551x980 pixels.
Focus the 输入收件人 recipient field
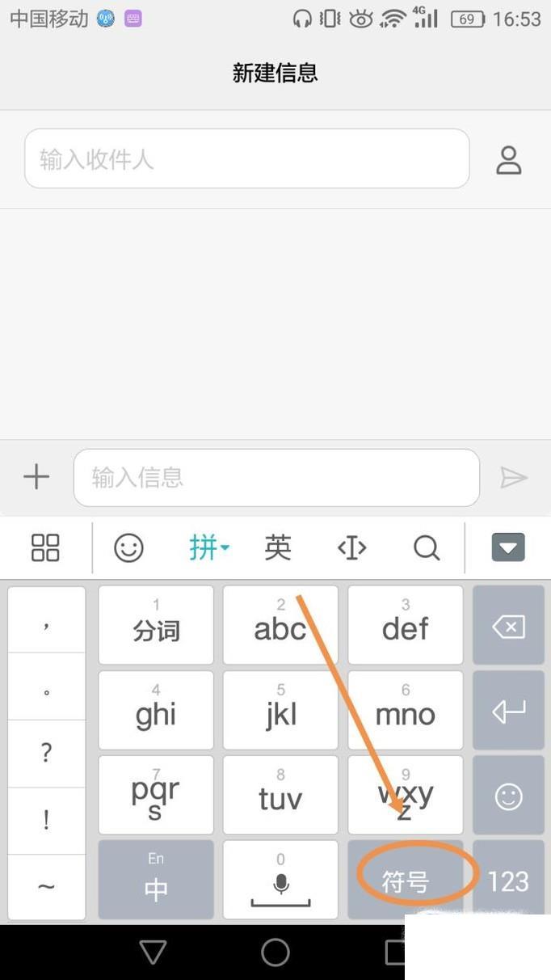(x=246, y=158)
